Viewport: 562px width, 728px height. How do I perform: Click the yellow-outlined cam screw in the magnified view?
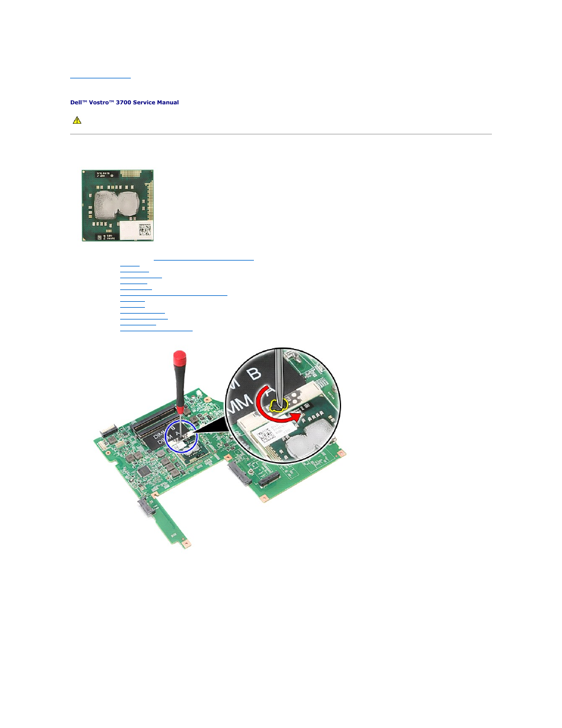click(x=277, y=404)
